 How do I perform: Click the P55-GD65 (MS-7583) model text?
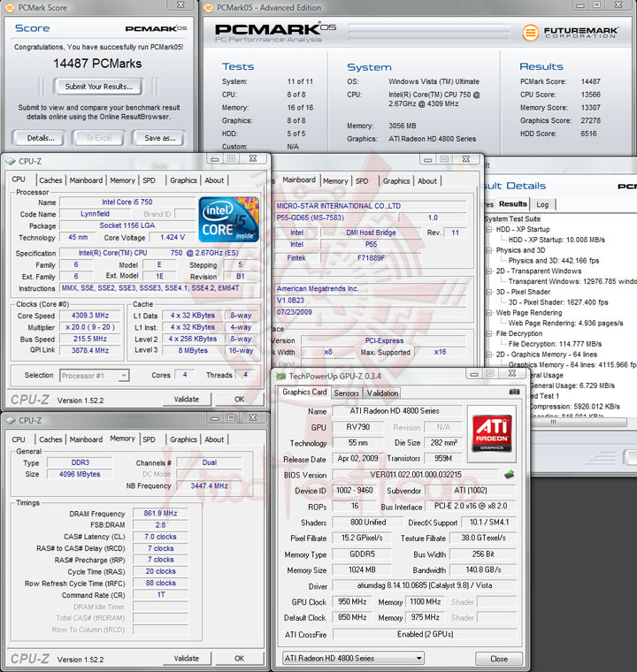311,218
